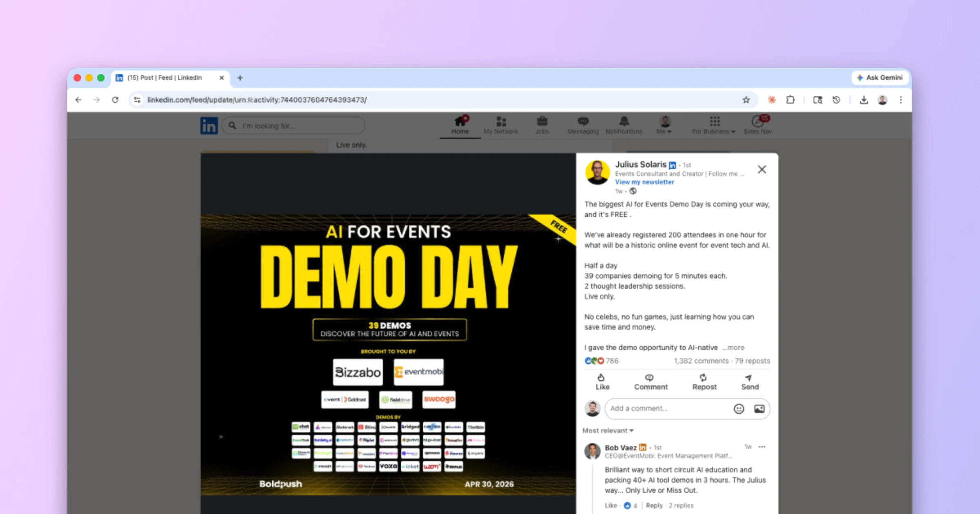Expand post text with ...more
Image resolution: width=980 pixels, height=514 pixels.
pos(733,348)
